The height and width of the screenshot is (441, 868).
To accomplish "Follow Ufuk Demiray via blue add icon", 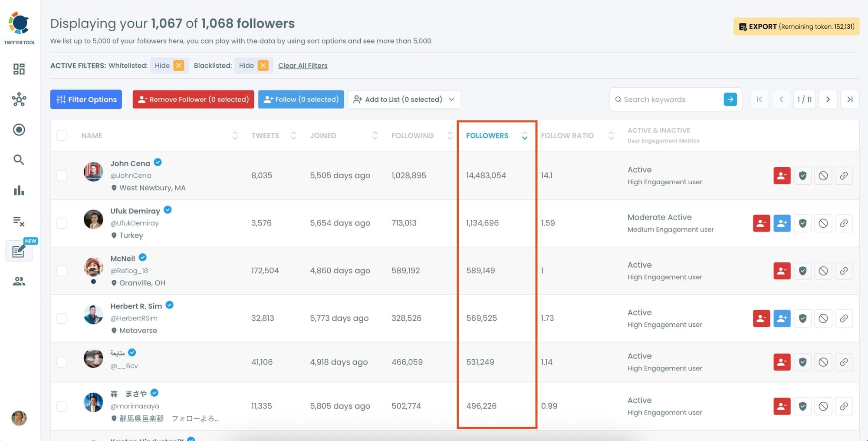I will click(782, 223).
